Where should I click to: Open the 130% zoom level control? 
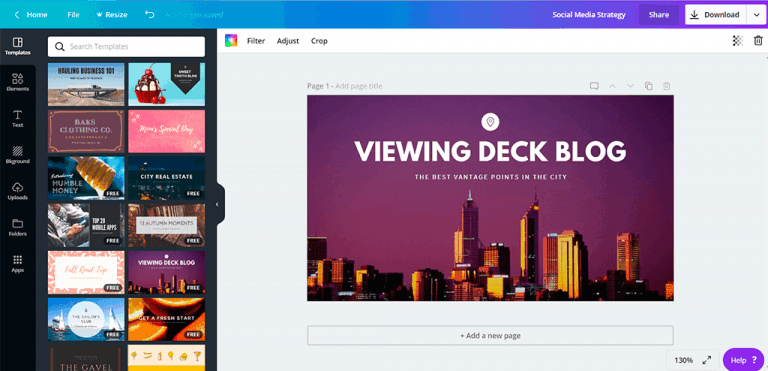point(683,360)
